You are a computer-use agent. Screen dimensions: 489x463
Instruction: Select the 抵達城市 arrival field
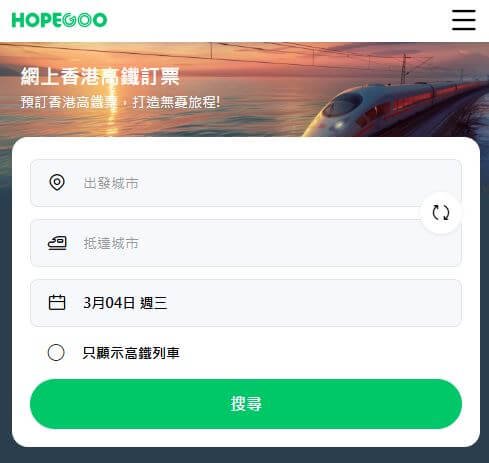[x=246, y=243]
